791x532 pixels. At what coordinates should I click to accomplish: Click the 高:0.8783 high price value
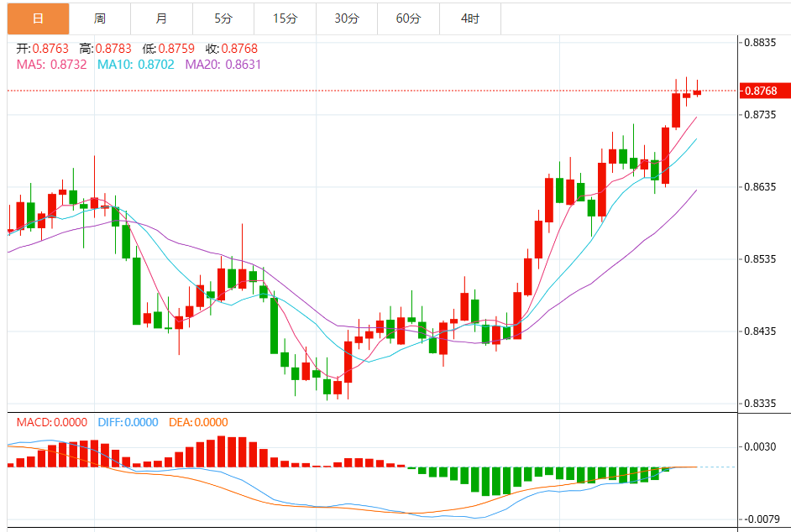click(106, 49)
